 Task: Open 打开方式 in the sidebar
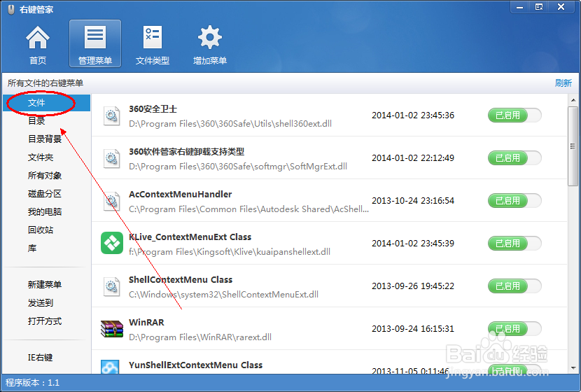45,321
